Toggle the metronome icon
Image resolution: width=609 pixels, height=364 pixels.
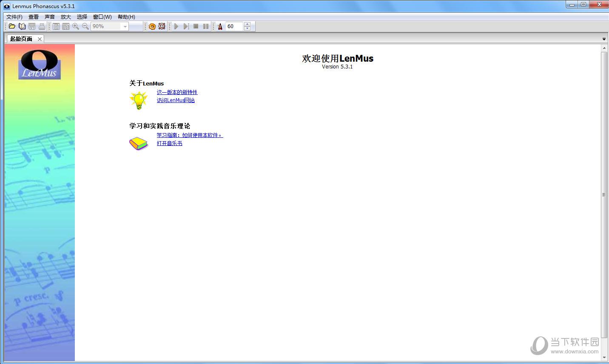click(220, 26)
